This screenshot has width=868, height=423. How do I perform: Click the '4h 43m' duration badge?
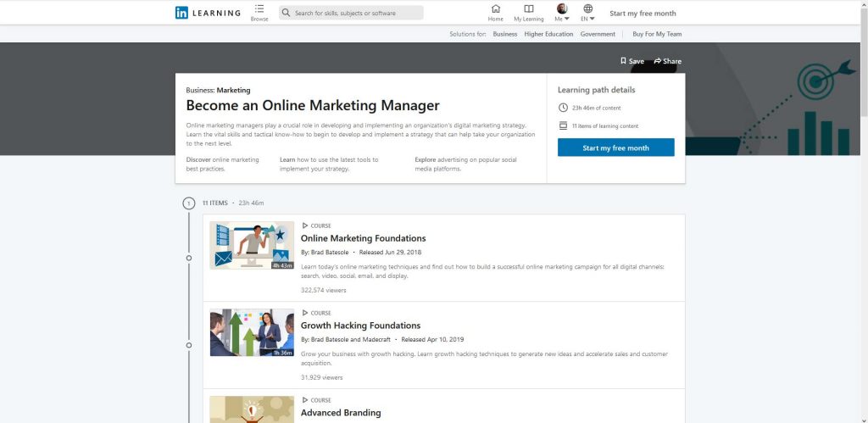pos(281,265)
